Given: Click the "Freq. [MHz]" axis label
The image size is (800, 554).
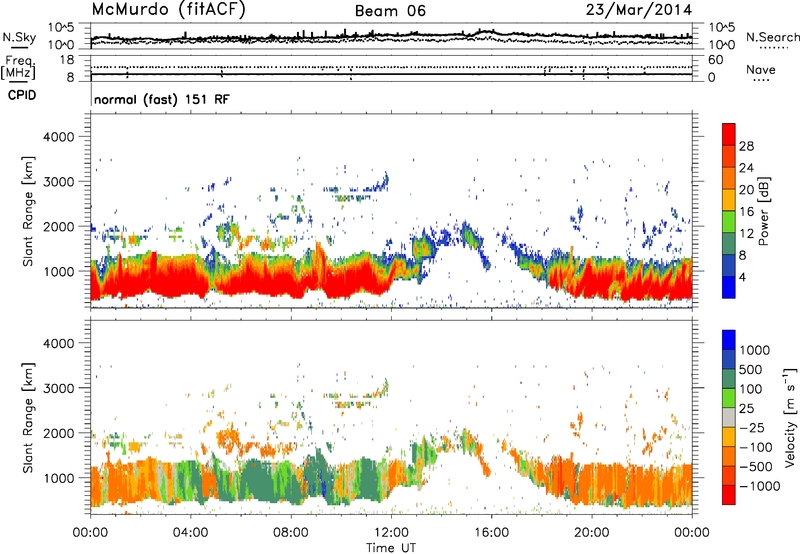Looking at the screenshot, I should pos(19,68).
